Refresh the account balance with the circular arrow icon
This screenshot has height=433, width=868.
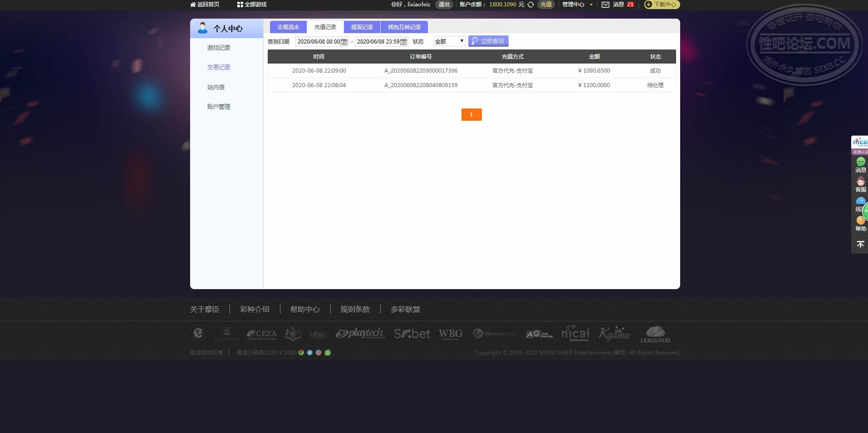[530, 5]
